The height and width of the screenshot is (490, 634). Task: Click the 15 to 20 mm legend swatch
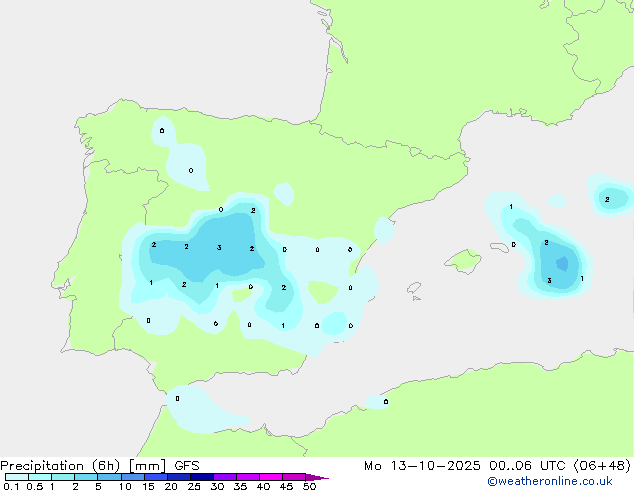click(x=156, y=477)
